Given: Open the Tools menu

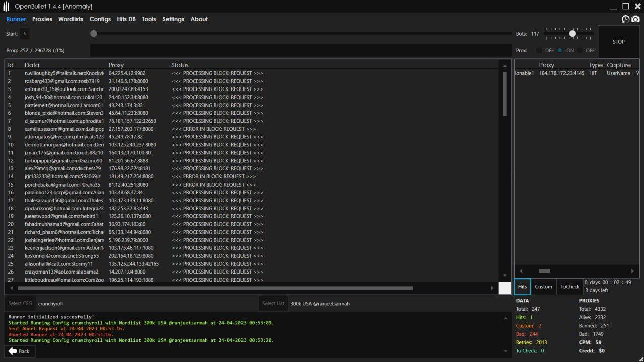Looking at the screenshot, I should (149, 19).
